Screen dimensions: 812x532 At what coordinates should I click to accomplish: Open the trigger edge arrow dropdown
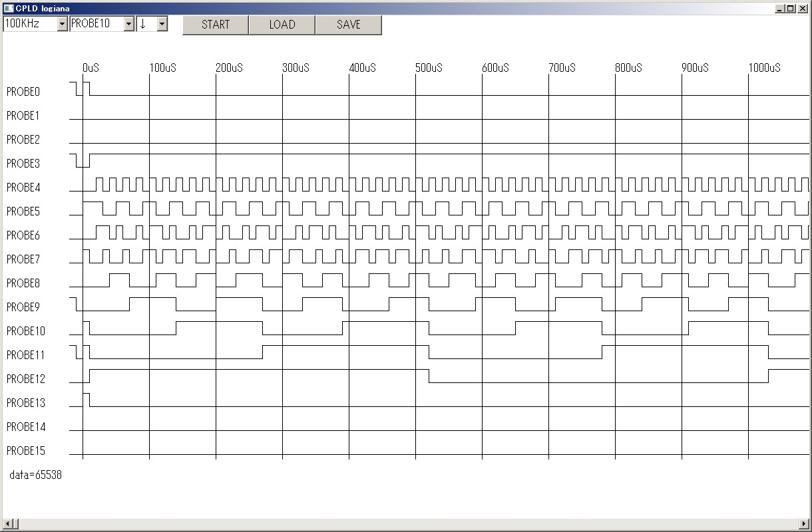click(x=162, y=24)
